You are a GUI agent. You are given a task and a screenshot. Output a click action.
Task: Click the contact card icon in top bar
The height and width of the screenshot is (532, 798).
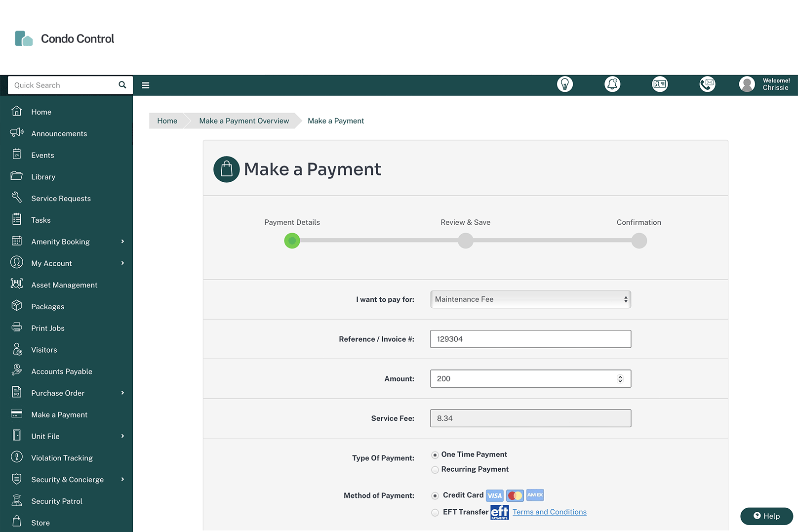point(660,84)
